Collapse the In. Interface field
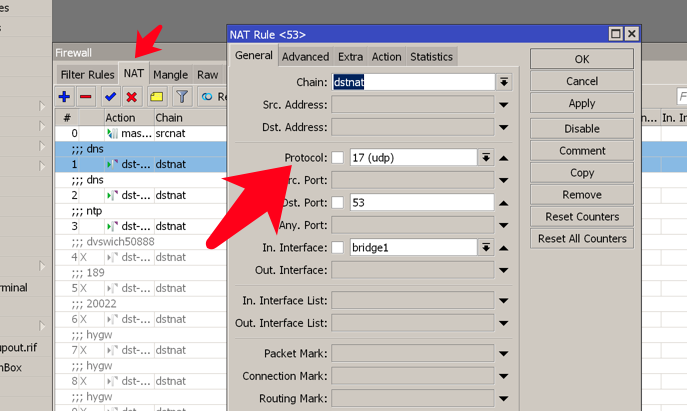This screenshot has height=411, width=687. (504, 248)
